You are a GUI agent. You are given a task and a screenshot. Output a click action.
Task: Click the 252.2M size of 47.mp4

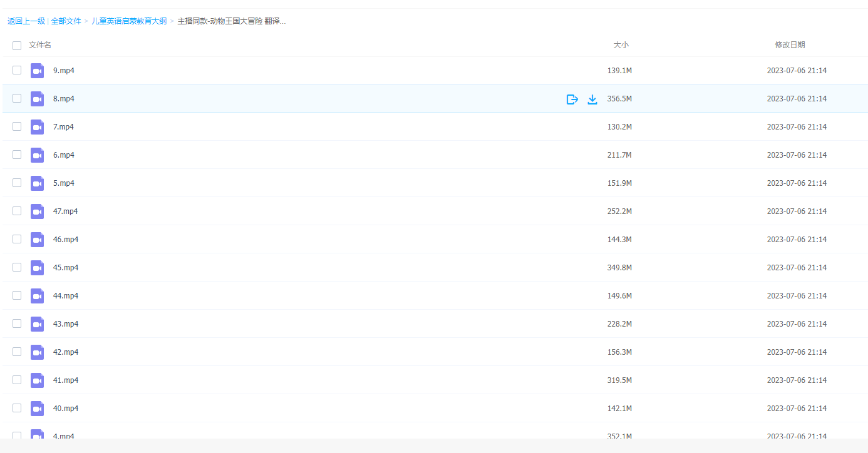click(x=619, y=211)
